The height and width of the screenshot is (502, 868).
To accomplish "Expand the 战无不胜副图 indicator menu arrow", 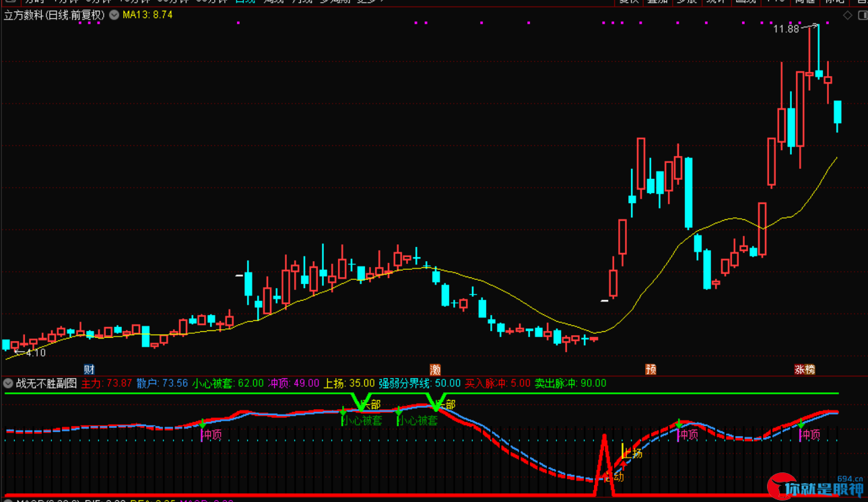I will [x=8, y=384].
